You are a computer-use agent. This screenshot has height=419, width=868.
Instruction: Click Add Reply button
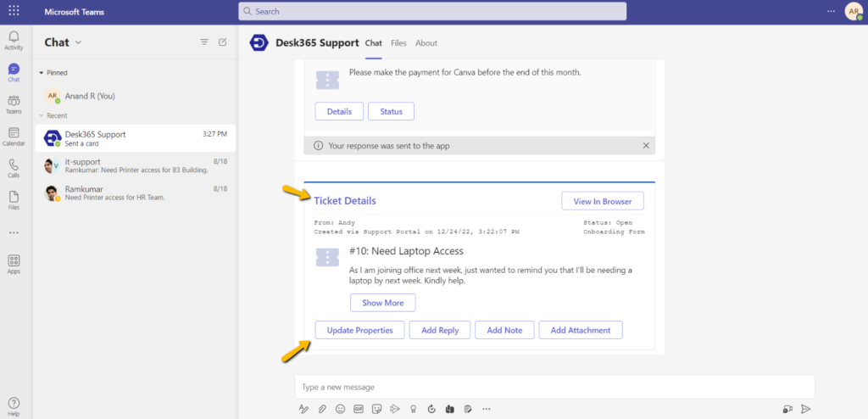[440, 330]
